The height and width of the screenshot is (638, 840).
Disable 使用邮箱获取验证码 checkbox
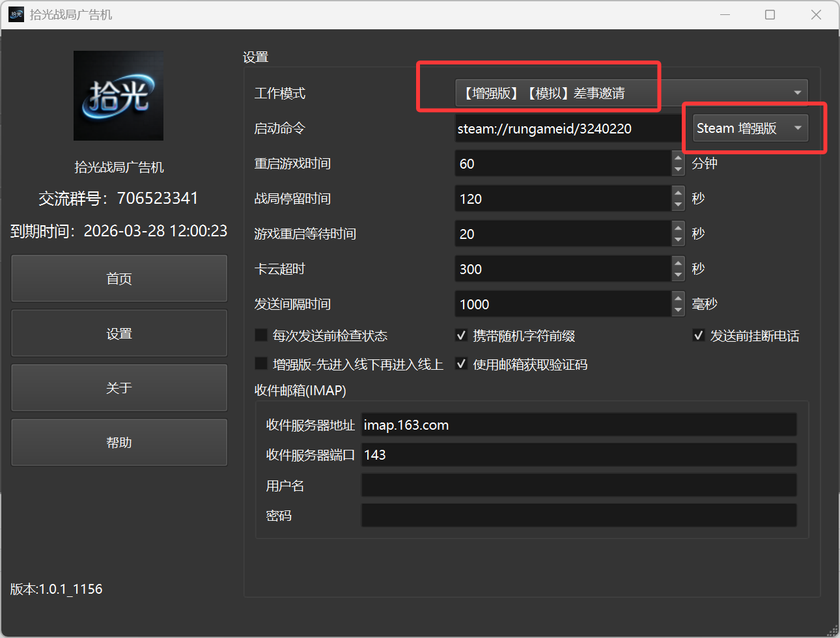pyautogui.click(x=461, y=364)
